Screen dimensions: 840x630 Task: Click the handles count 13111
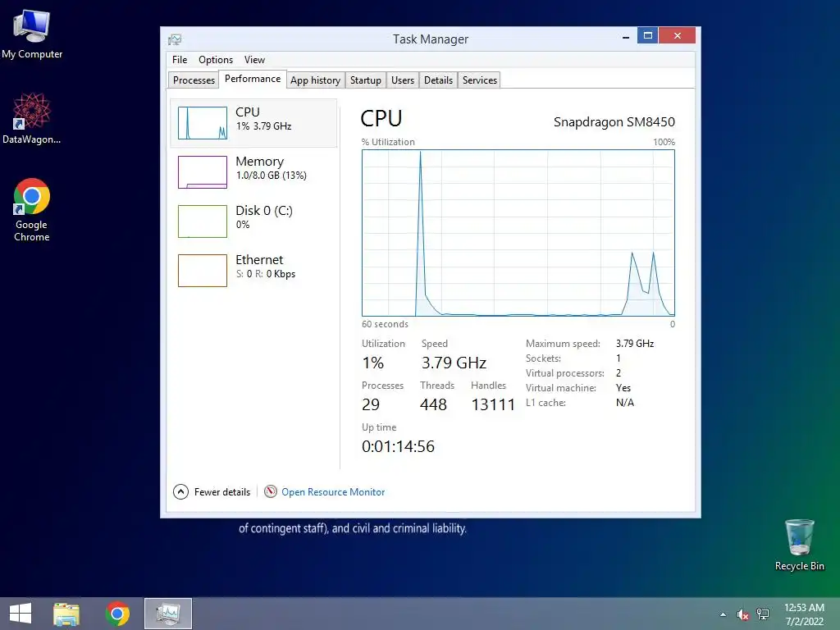(x=493, y=404)
